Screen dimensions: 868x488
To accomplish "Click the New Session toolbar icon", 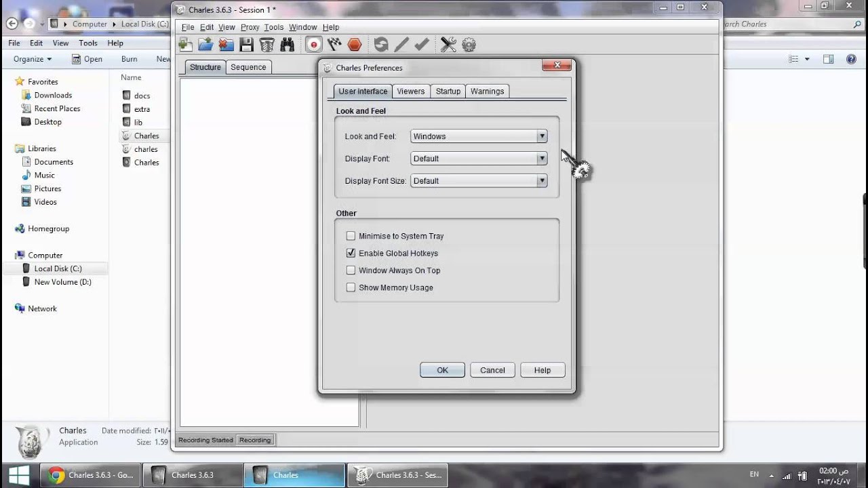I will [x=185, y=45].
